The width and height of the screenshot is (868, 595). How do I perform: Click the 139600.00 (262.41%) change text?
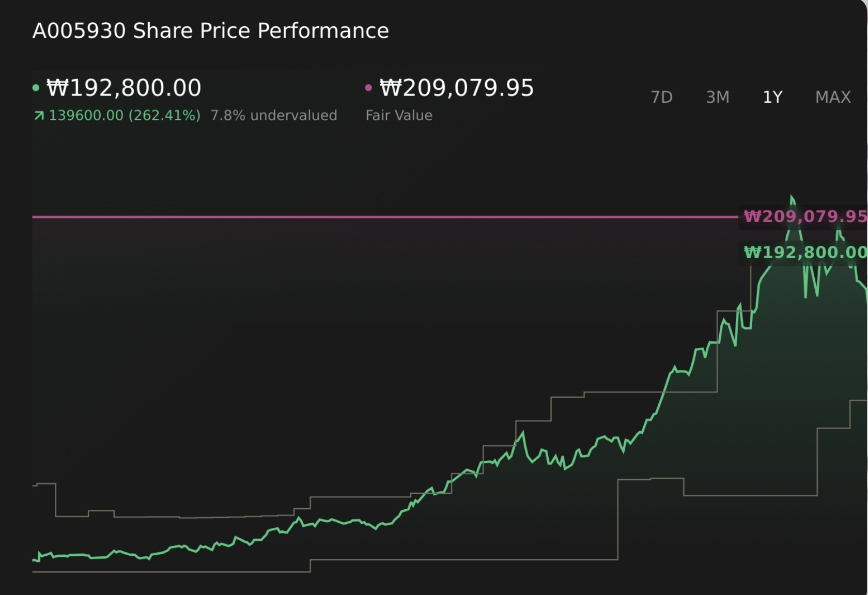click(125, 116)
